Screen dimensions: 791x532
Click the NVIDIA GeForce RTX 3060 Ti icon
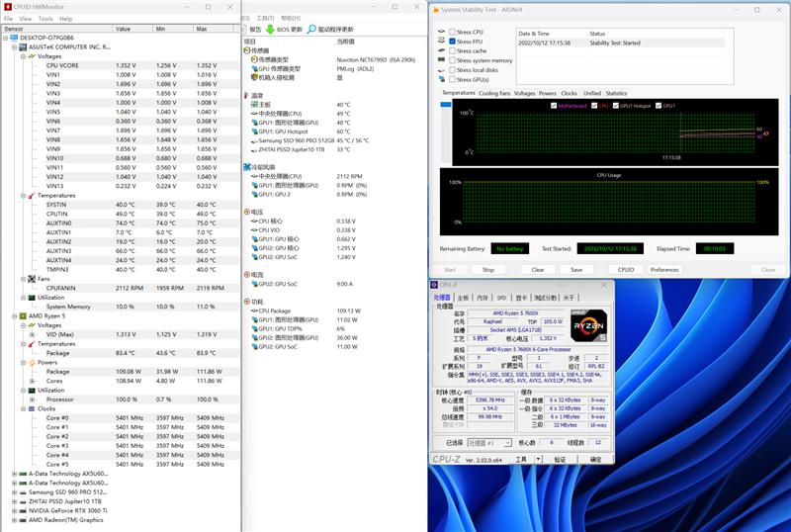coord(23,510)
